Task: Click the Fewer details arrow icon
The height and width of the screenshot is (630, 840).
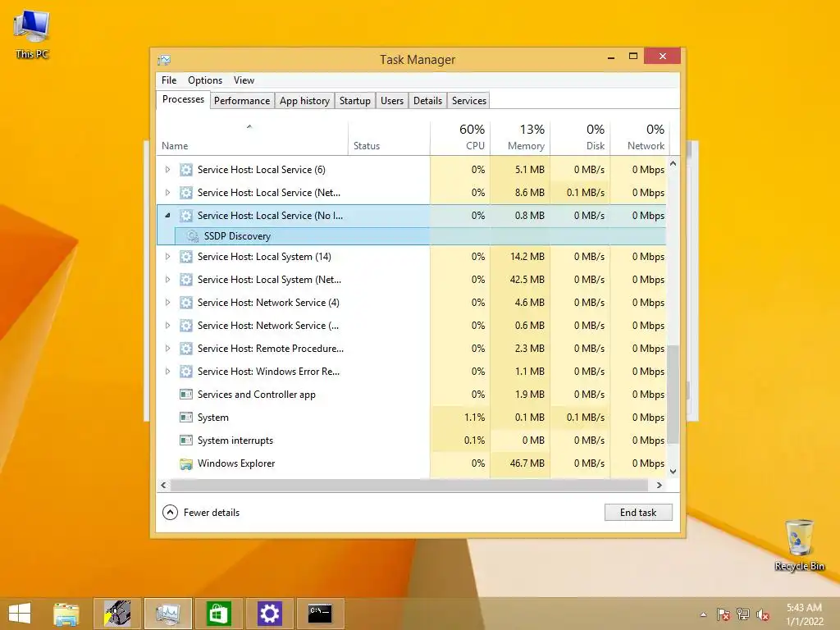Action: (x=170, y=513)
